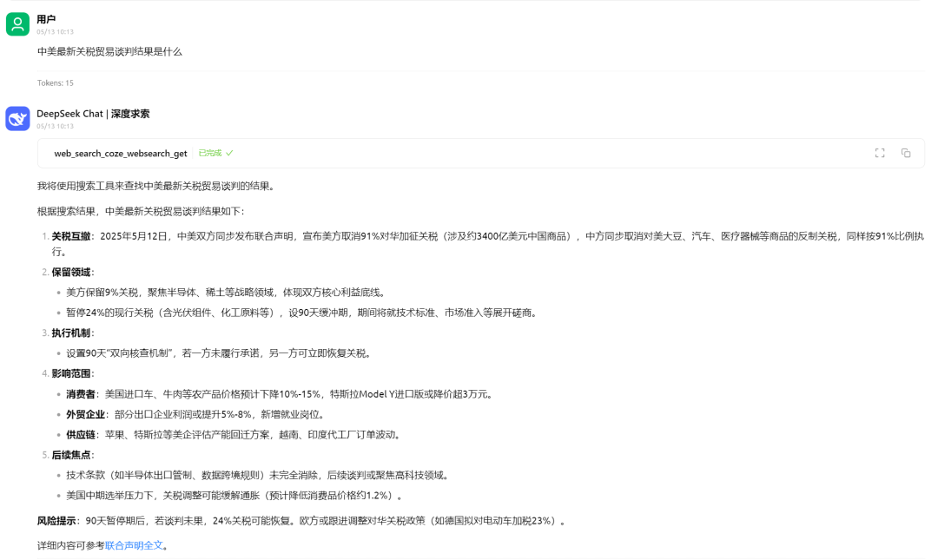Click the 后续焦点 heading
938x560 pixels.
(70, 455)
